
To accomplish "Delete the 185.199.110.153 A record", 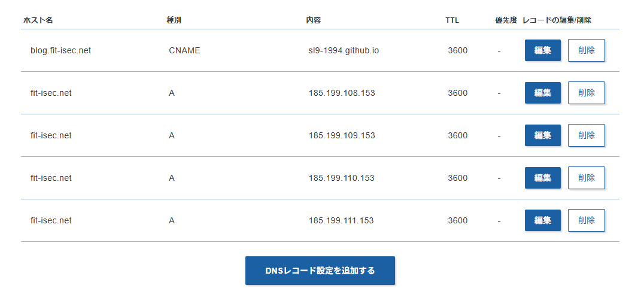I will coord(586,178).
